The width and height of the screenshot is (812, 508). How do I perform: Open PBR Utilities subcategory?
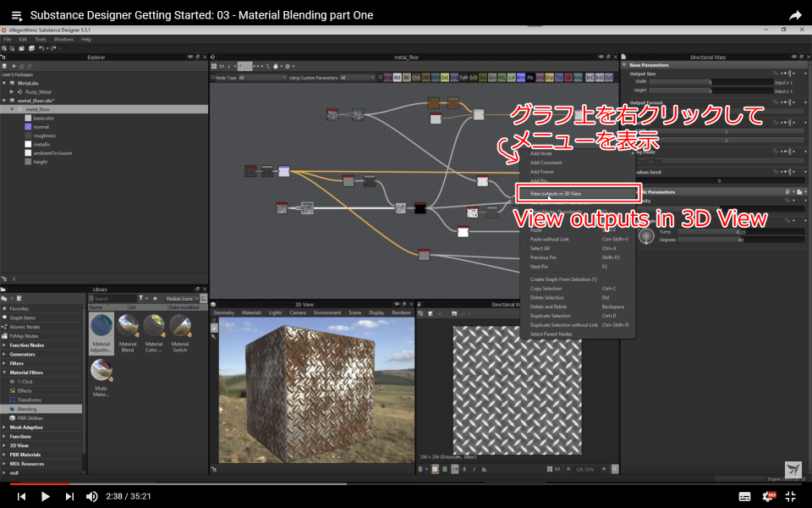(30, 418)
